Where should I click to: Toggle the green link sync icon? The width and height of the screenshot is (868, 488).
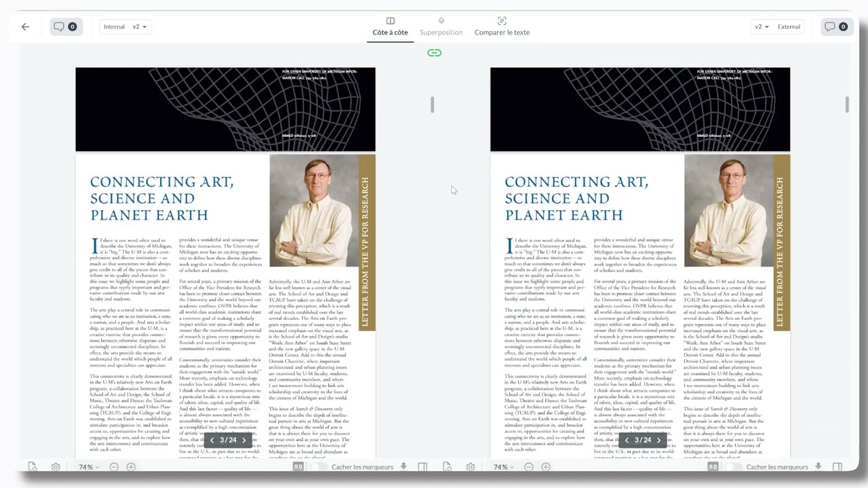pos(434,53)
